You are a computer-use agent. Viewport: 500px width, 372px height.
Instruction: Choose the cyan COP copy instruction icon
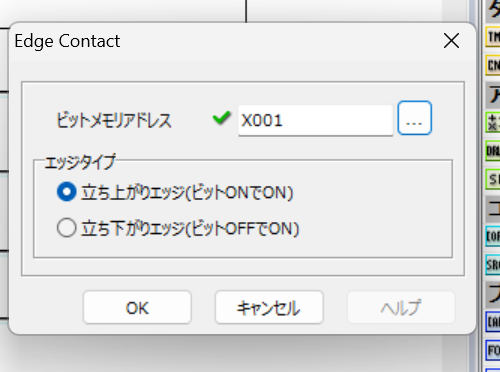(493, 236)
